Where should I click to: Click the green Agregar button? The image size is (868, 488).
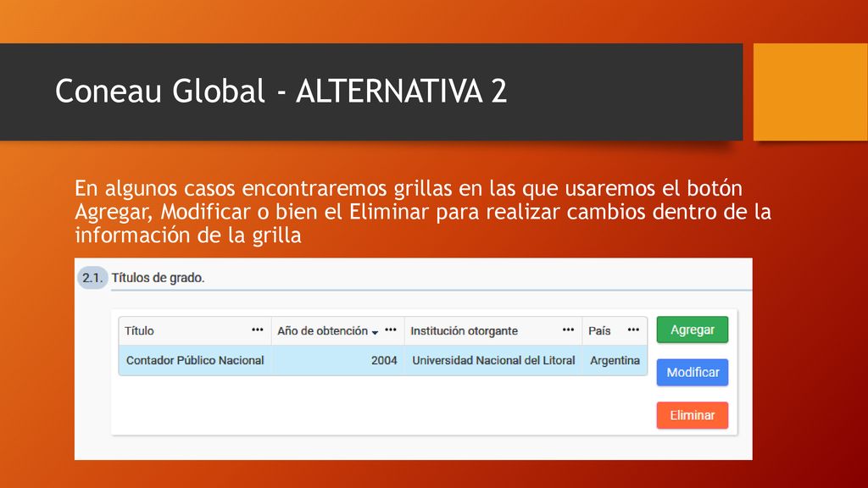point(692,330)
